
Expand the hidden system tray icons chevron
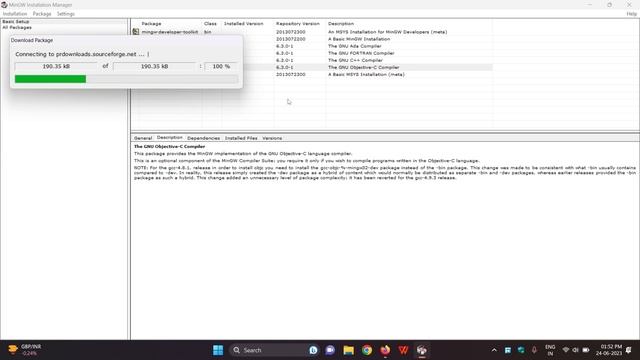click(x=494, y=350)
